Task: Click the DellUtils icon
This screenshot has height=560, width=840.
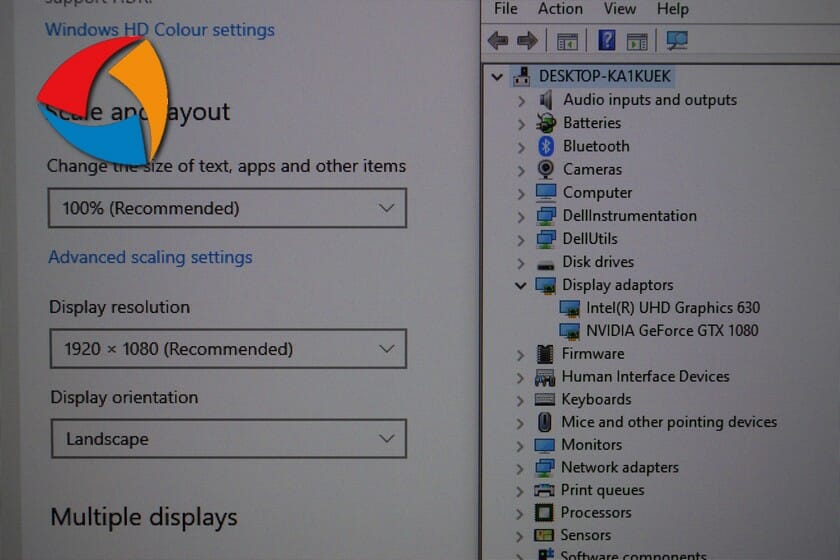Action: [x=546, y=238]
